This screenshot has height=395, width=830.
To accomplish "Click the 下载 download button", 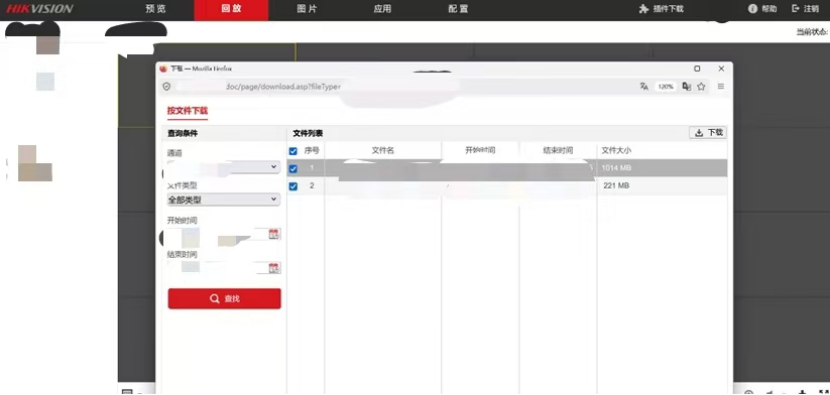I will pos(708,133).
